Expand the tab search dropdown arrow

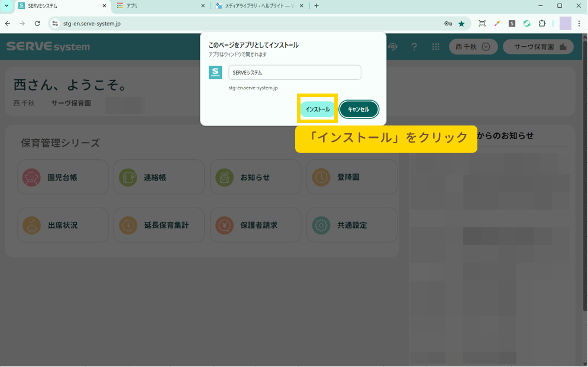tap(7, 6)
